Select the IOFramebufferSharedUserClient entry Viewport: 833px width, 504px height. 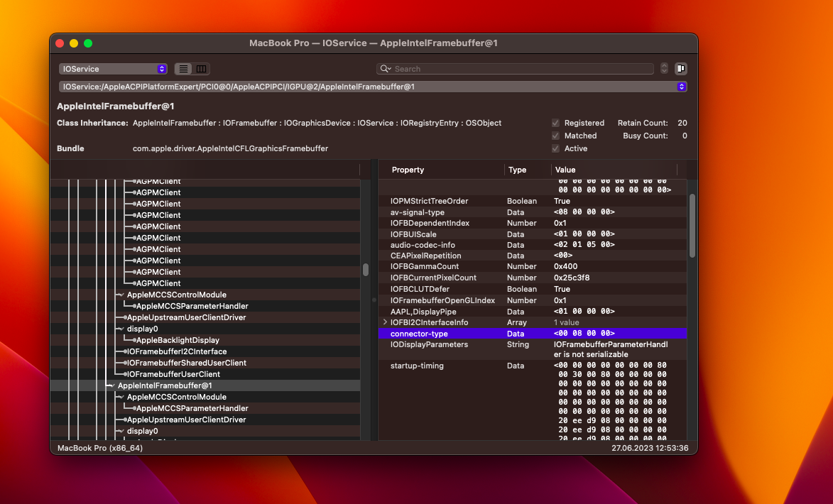pyautogui.click(x=187, y=363)
